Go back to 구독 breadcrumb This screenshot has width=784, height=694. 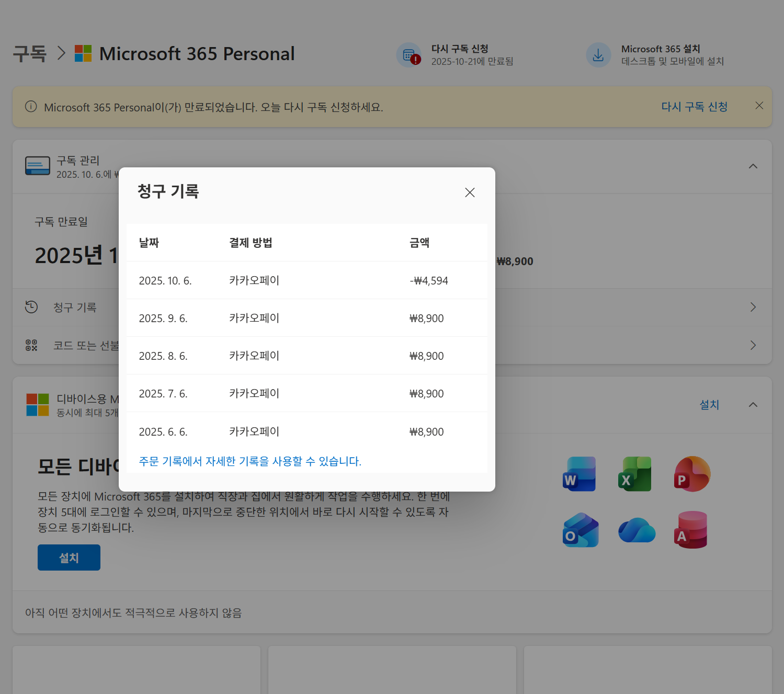(x=30, y=54)
